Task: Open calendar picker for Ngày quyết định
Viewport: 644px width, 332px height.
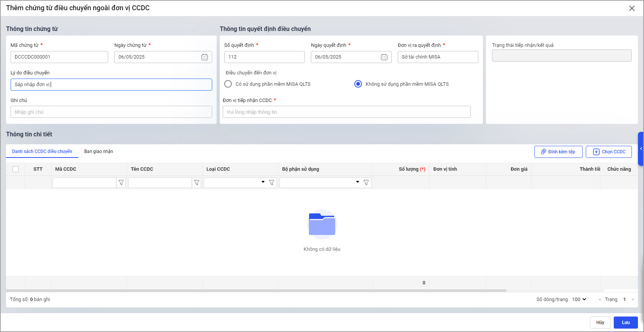Action: 384,57
